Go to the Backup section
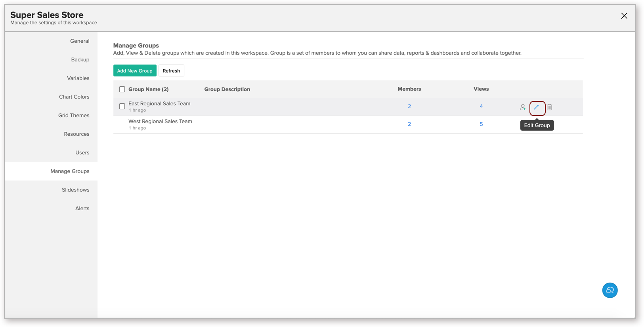 click(80, 60)
